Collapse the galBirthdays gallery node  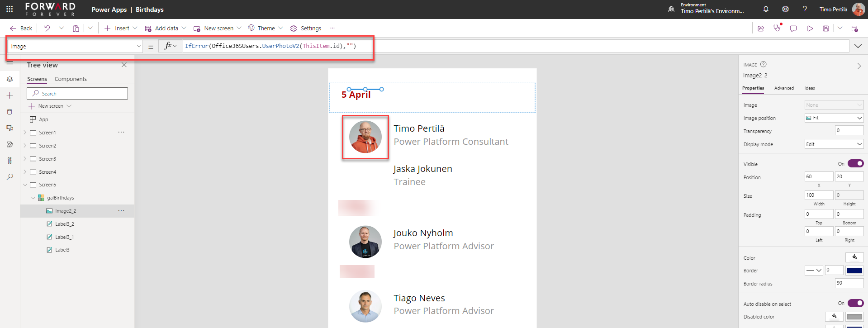coord(33,198)
